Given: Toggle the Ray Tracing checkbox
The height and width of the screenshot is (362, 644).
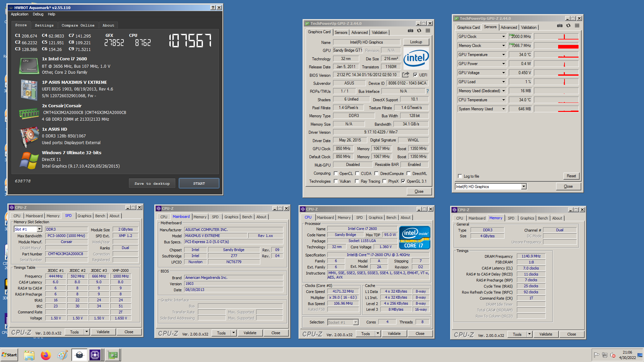Looking at the screenshot, I should click(358, 181).
